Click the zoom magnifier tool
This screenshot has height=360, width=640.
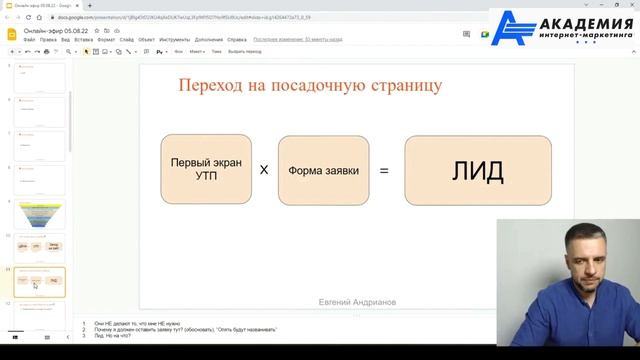click(69, 52)
